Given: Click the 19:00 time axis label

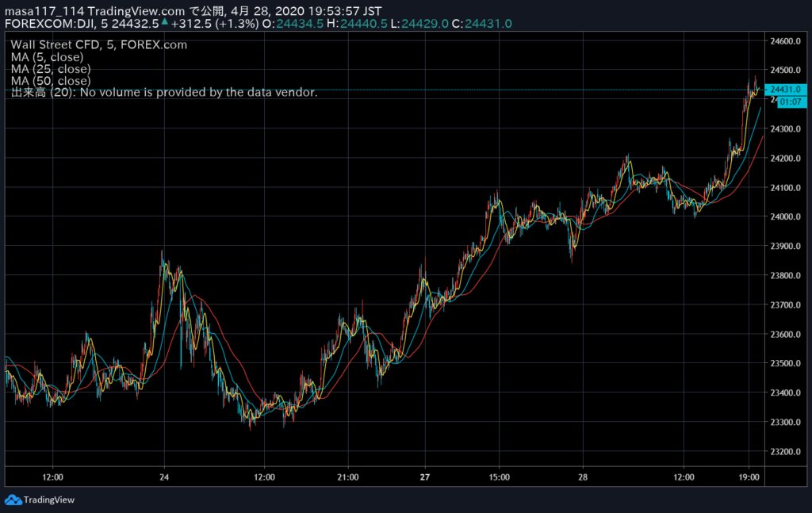Looking at the screenshot, I should [x=749, y=477].
